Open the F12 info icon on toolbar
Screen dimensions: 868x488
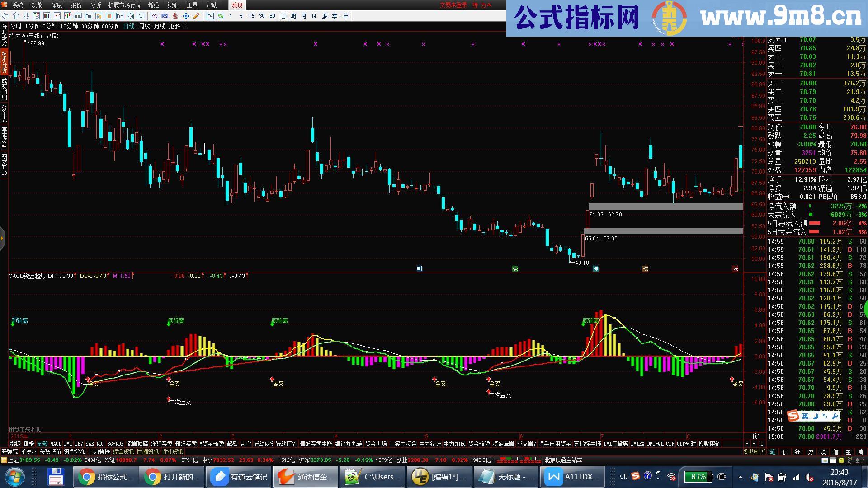coord(120,16)
